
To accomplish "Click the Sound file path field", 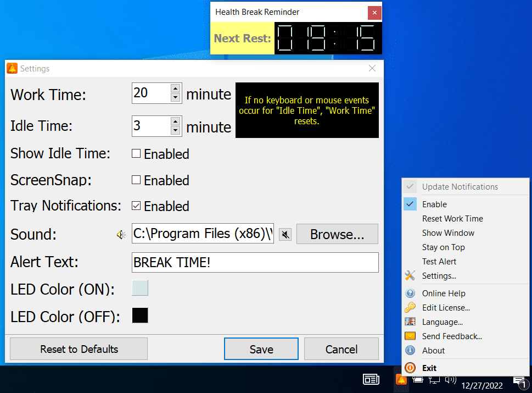I will (203, 234).
